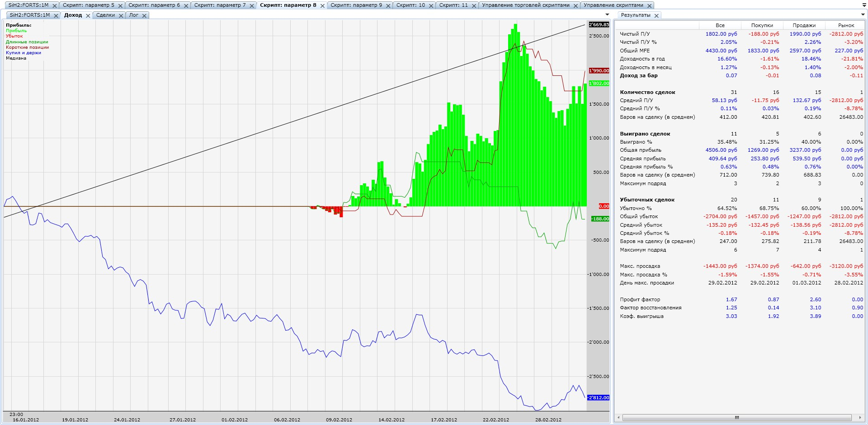Open the Сделки sub-tab

[105, 15]
